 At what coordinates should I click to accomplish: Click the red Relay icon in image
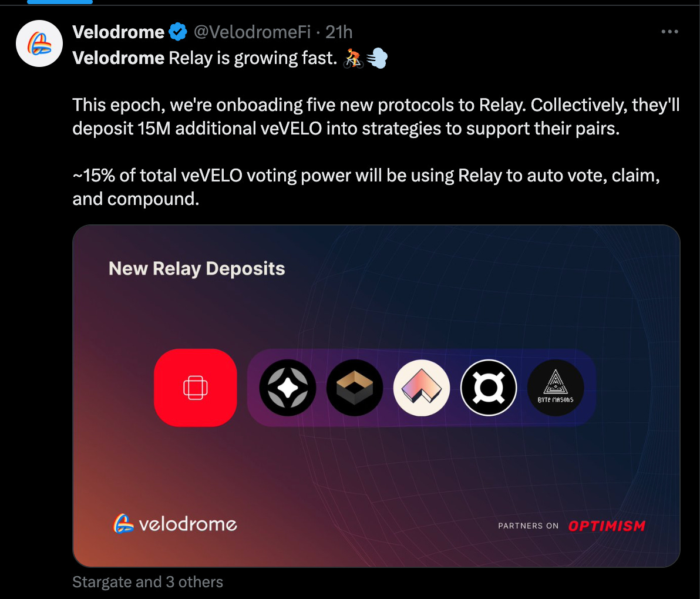[x=196, y=388]
